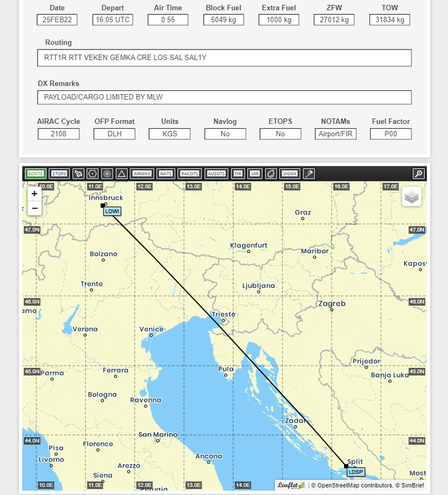Screen dimensions: 448x495
Task: Toggle the ROUTE map layer button
Action: (35, 174)
